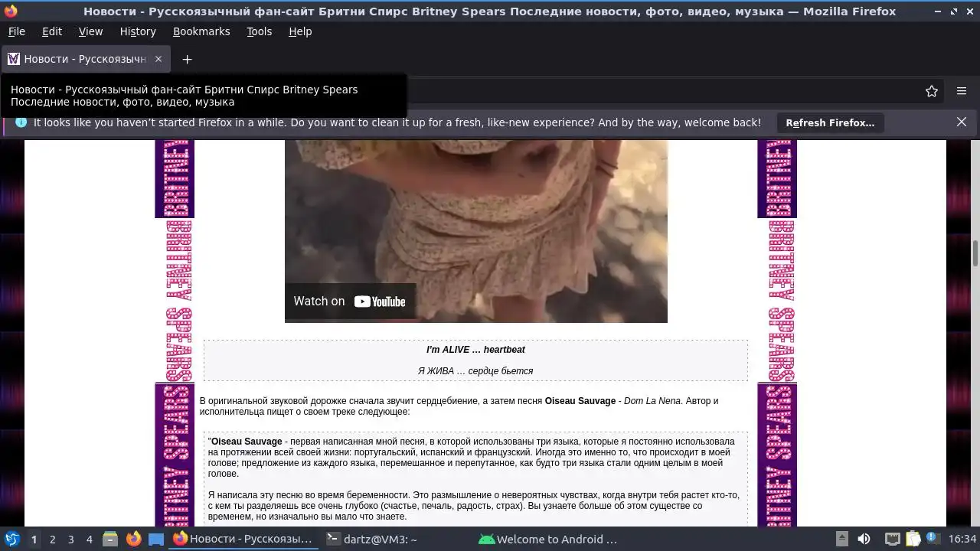Close the Новости tab

coord(158,59)
